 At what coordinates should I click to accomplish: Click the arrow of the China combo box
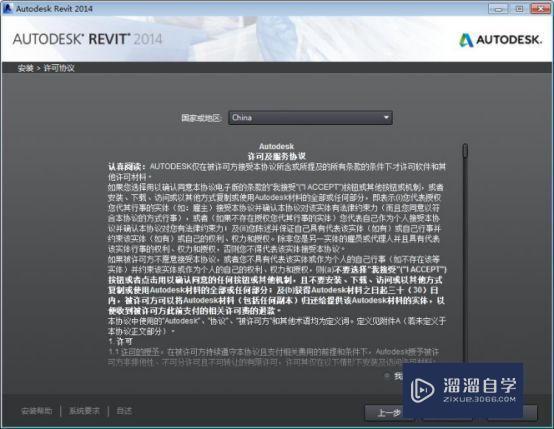pos(386,117)
